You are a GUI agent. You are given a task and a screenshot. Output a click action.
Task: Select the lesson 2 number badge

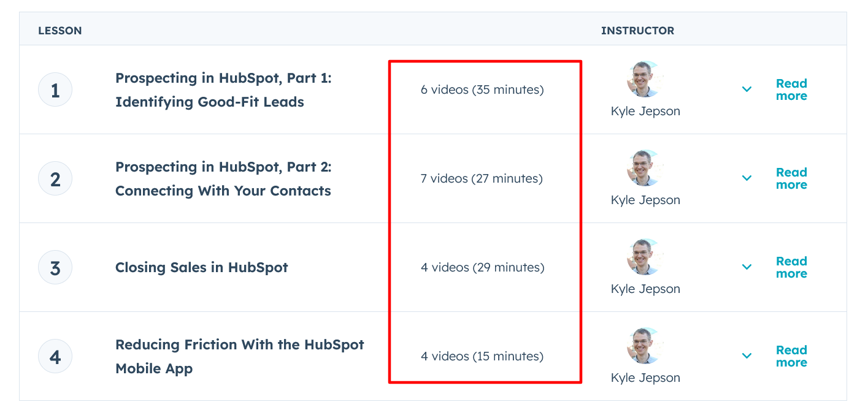[x=55, y=178]
